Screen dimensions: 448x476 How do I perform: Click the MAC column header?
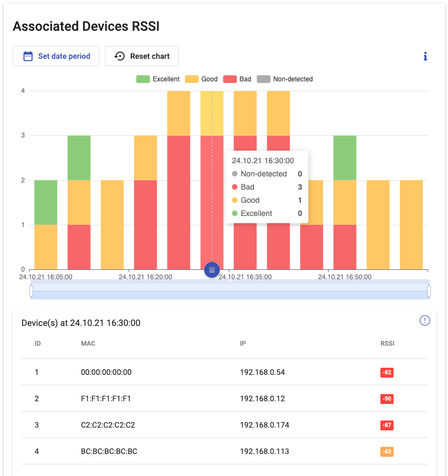[x=88, y=344]
